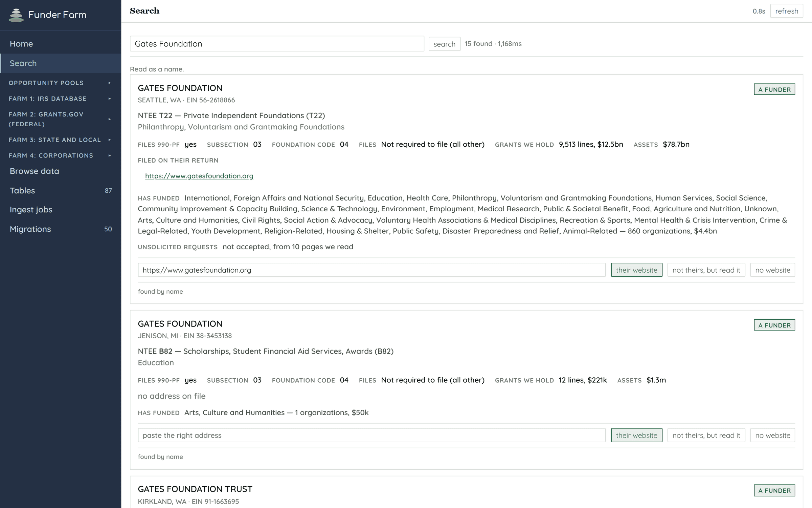Go to Home in sidebar

point(61,44)
